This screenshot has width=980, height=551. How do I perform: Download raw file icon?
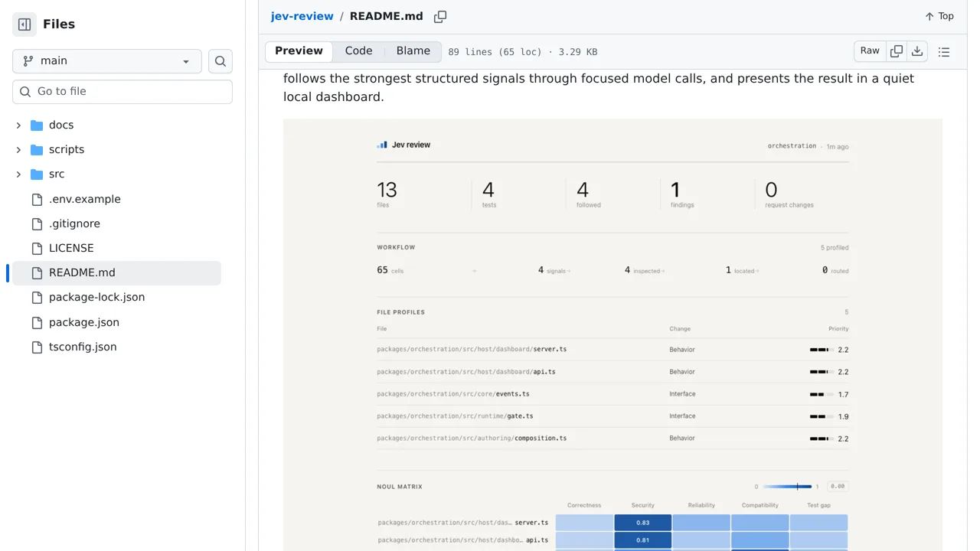pos(917,51)
